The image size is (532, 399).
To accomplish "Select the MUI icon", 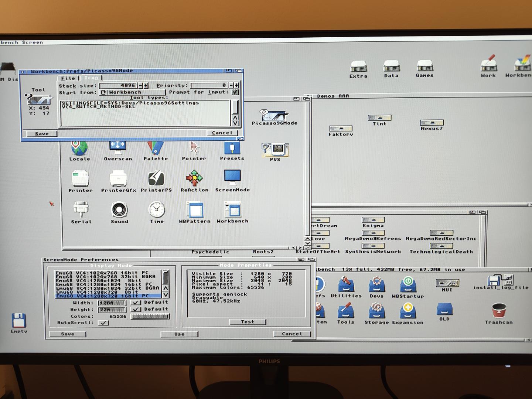I will pyautogui.click(x=447, y=283).
